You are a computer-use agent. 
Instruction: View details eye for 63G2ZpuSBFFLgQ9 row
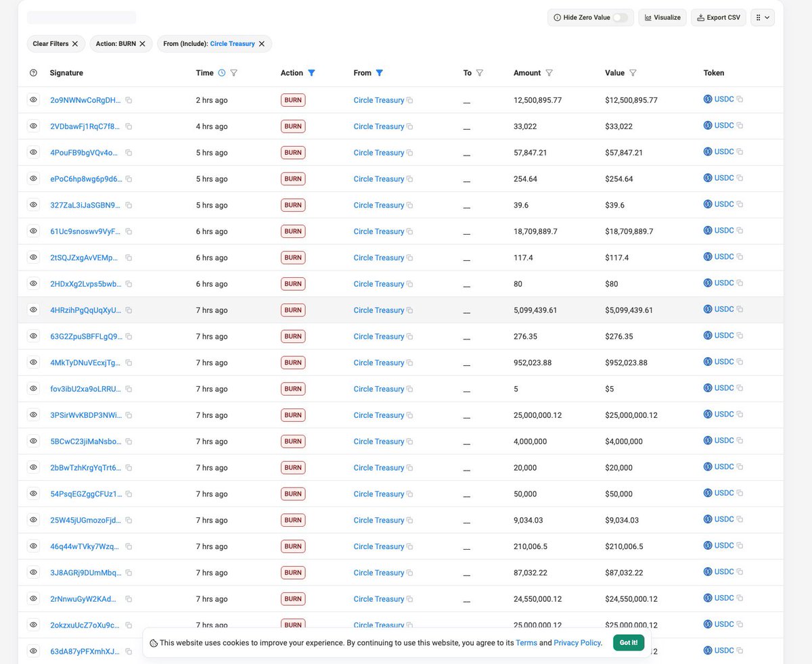33,335
